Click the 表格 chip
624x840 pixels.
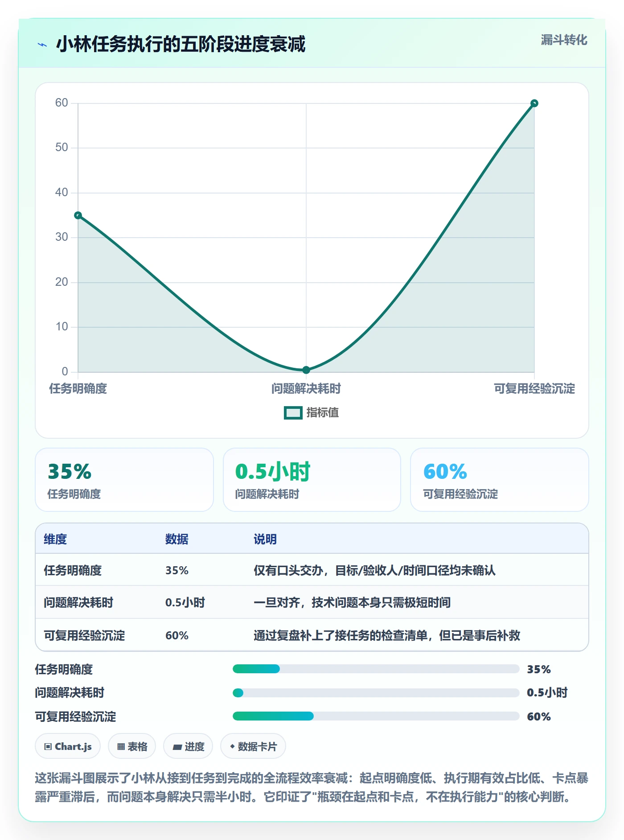132,746
